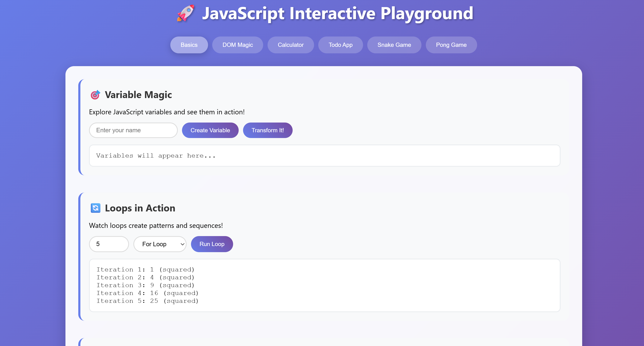Image resolution: width=644 pixels, height=346 pixels.
Task: Click 'Variables will appear here...' output text
Action: 156,156
